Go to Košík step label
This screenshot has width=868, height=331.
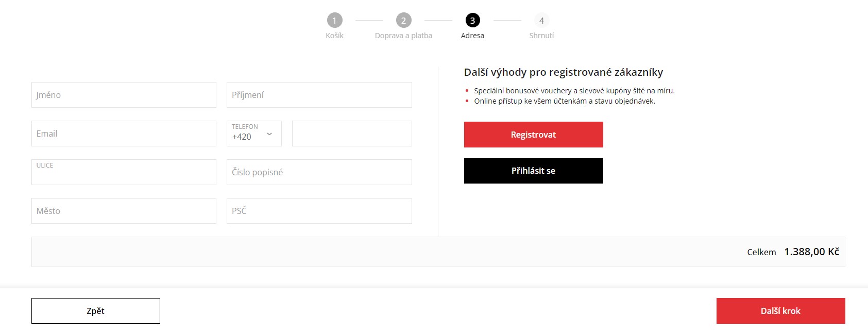(334, 36)
